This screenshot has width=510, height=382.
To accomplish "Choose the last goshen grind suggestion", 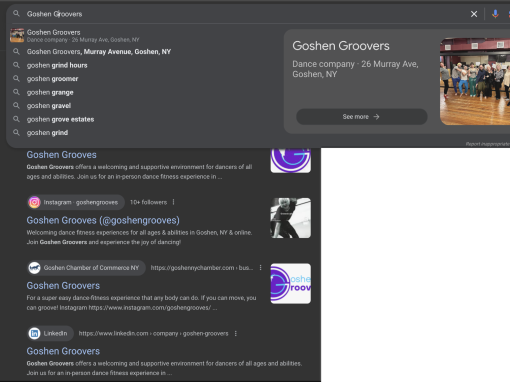I will click(x=47, y=133).
